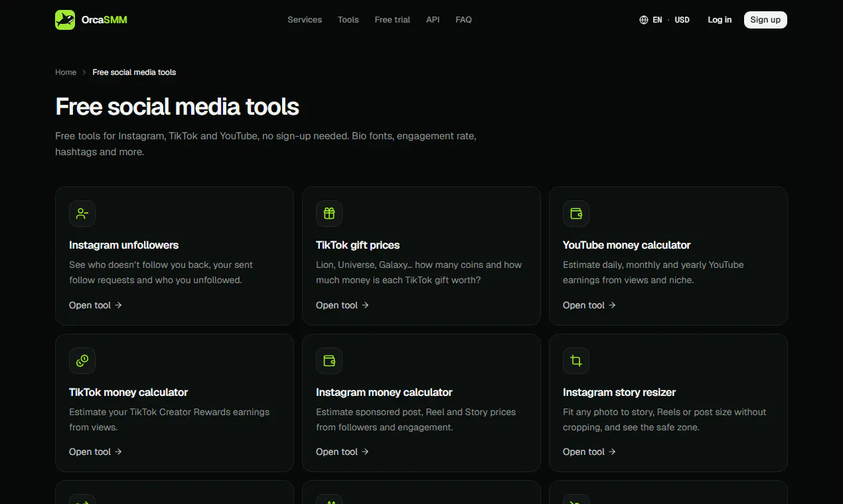
Task: Click the TikTok money calculator card title
Action: coord(129,393)
